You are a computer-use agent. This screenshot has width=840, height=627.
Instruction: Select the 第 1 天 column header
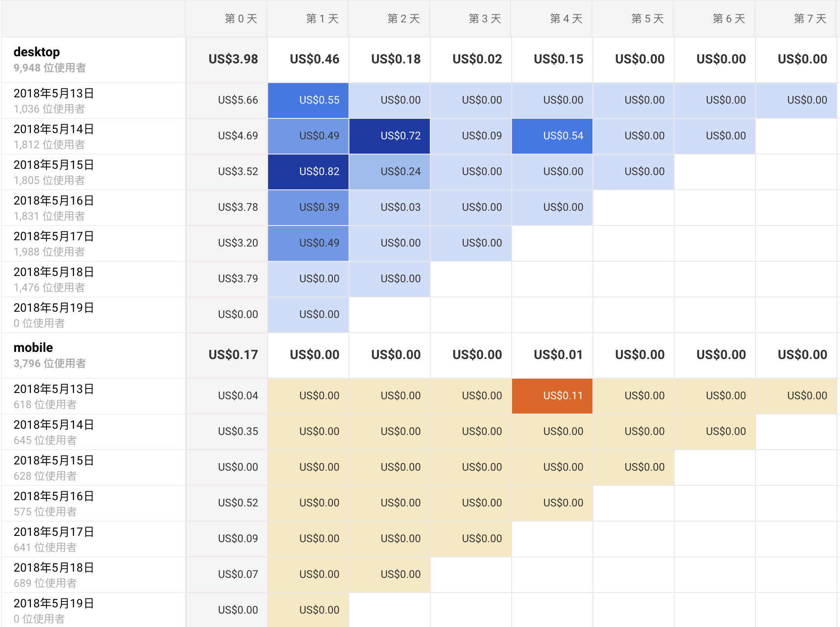coord(322,19)
